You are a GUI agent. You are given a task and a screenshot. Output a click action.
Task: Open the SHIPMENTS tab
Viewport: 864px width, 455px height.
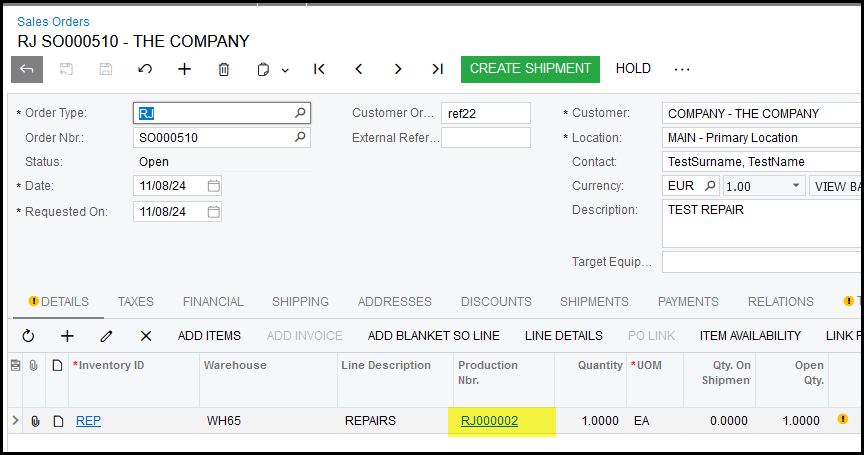click(x=594, y=301)
